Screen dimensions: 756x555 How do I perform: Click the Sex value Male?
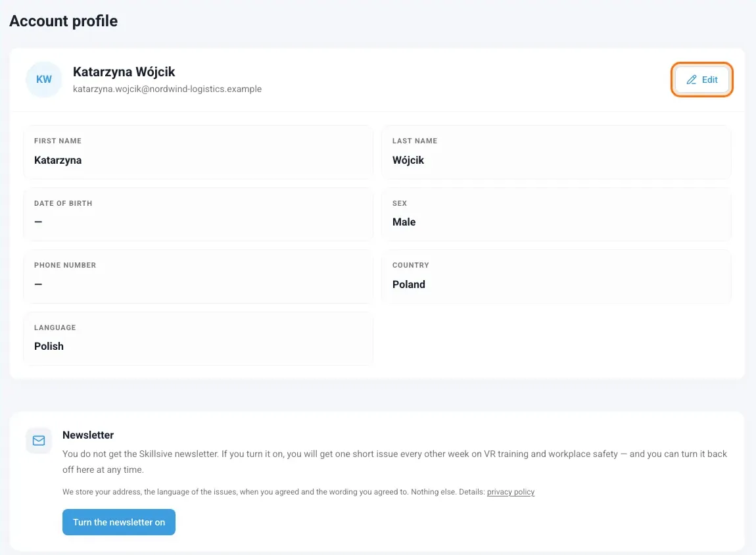click(x=404, y=222)
